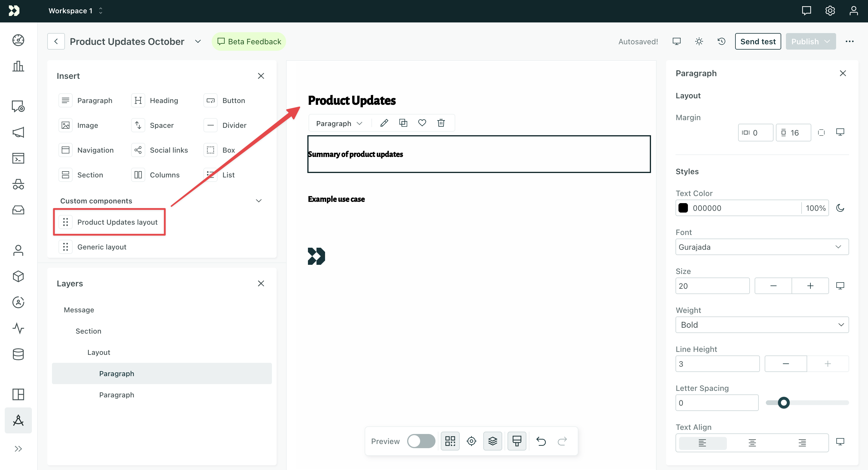Open the Workspace 1 switcher
The image size is (868, 470).
tap(75, 10)
